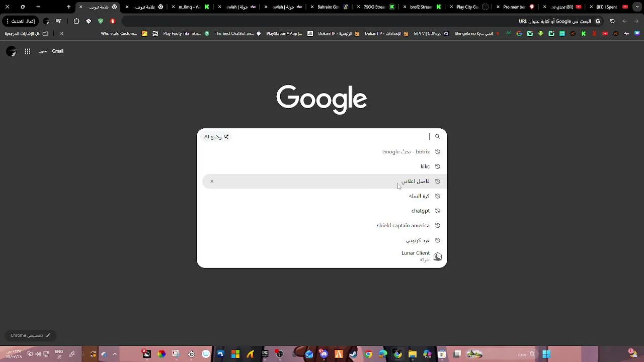Open the red stop-hand blocker extension
This screenshot has width=644, height=362.
click(113, 21)
